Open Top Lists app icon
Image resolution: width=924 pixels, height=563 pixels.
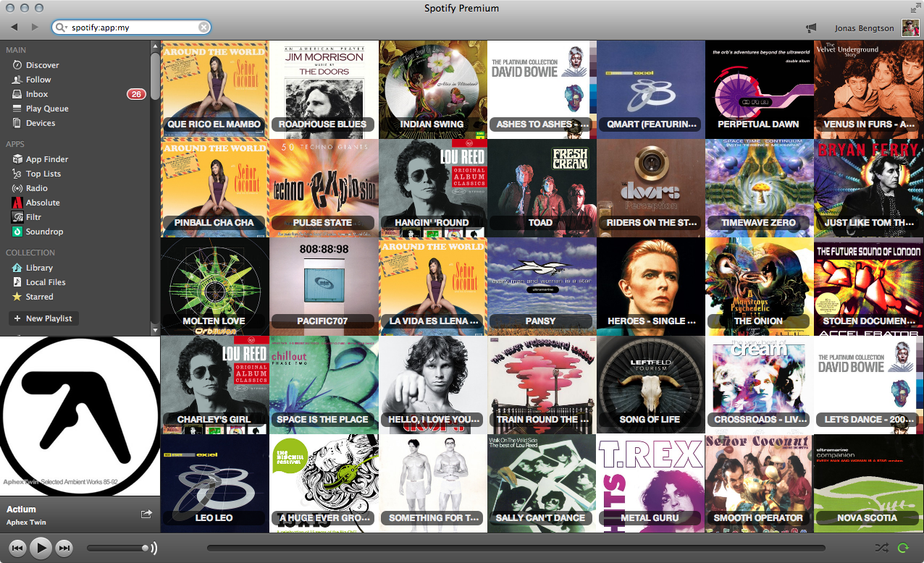tap(17, 174)
